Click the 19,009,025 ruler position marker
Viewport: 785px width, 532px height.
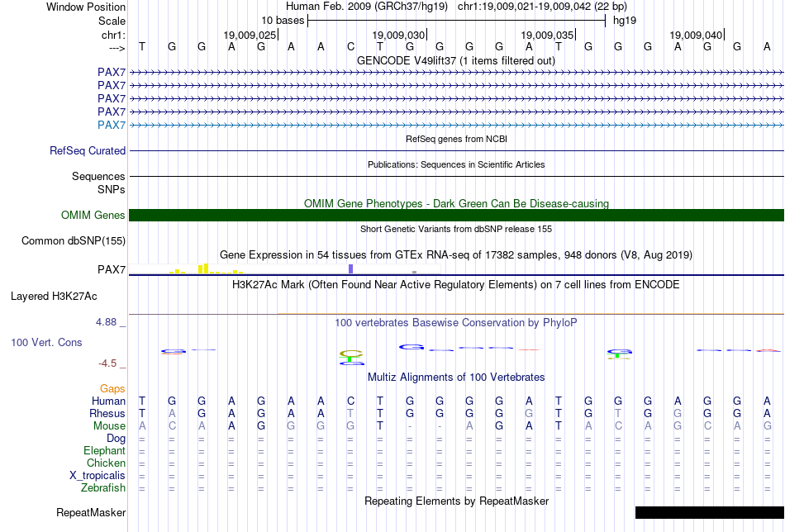tap(250, 35)
